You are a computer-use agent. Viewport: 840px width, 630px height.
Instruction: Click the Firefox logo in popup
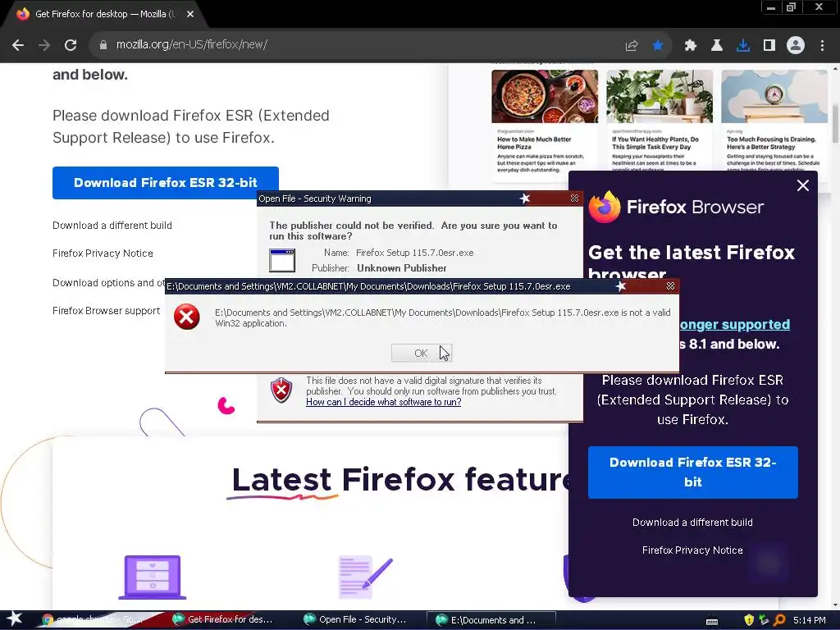click(605, 207)
